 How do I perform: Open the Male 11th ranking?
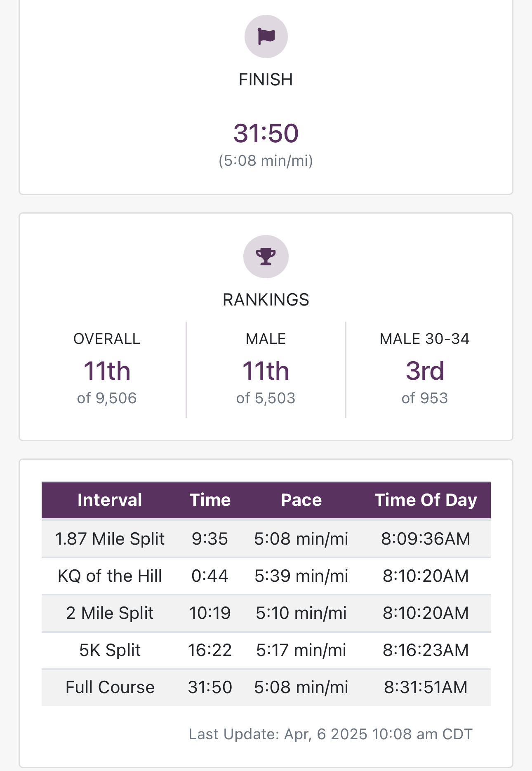266,371
